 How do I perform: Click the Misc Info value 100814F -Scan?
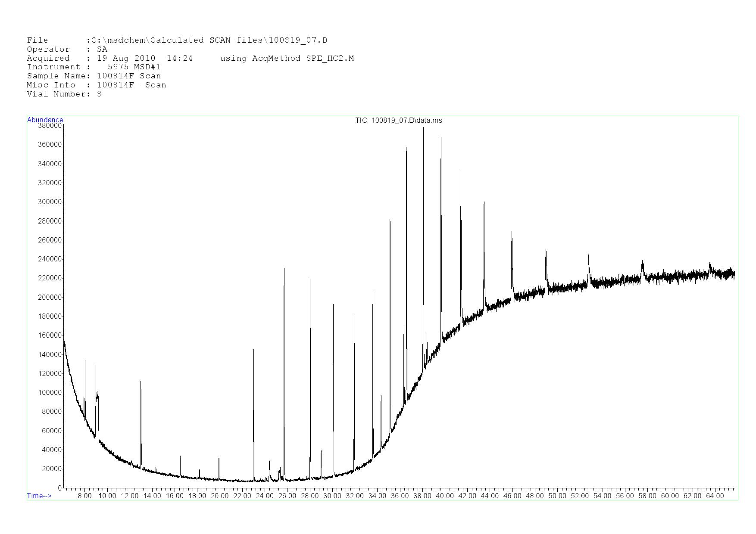point(131,85)
